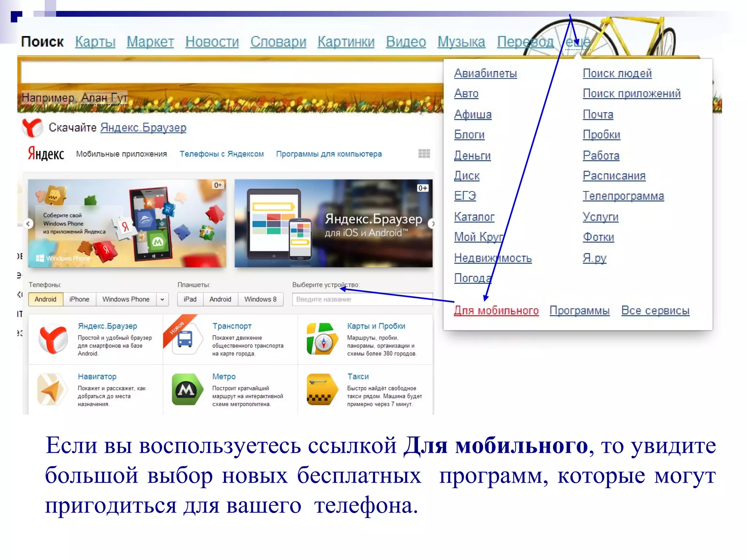Select the Android phones toggle button

[46, 299]
